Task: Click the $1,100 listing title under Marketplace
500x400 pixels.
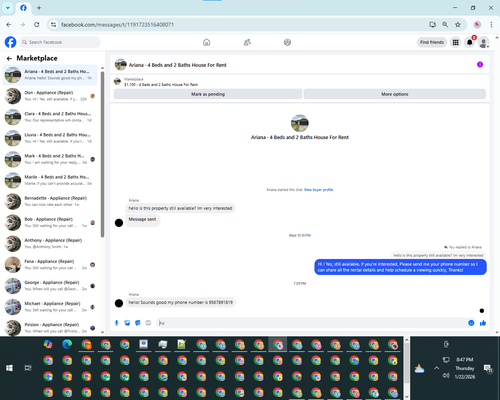Action: tap(161, 85)
